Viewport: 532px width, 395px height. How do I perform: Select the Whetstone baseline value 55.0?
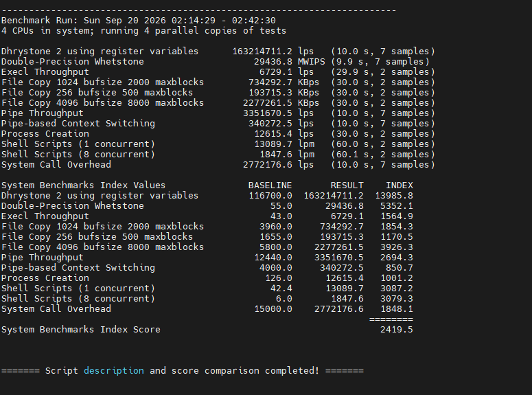281,206
